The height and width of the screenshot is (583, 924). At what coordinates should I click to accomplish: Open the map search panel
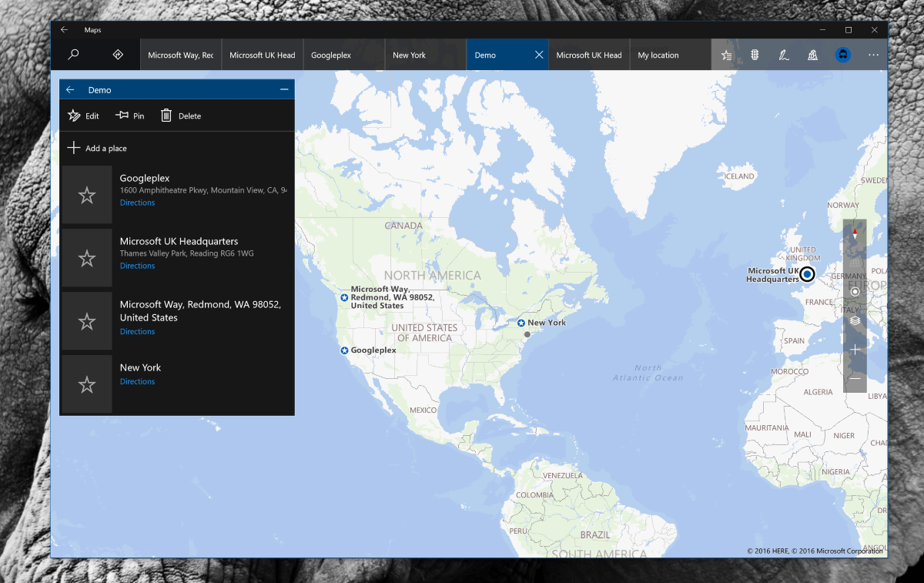pyautogui.click(x=73, y=54)
